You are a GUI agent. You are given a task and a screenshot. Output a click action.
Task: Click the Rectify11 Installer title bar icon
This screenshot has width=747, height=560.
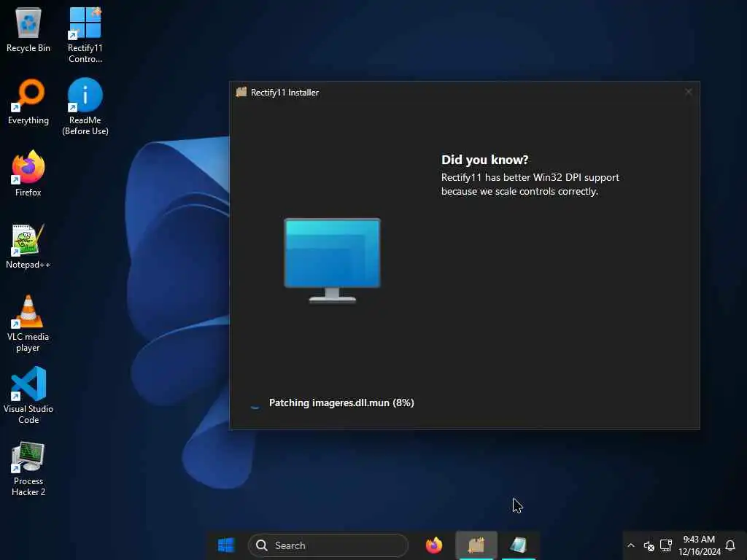tap(241, 93)
